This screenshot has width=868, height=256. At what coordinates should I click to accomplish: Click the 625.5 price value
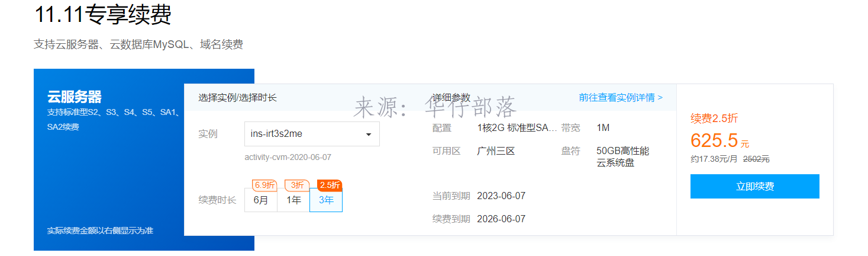(714, 140)
